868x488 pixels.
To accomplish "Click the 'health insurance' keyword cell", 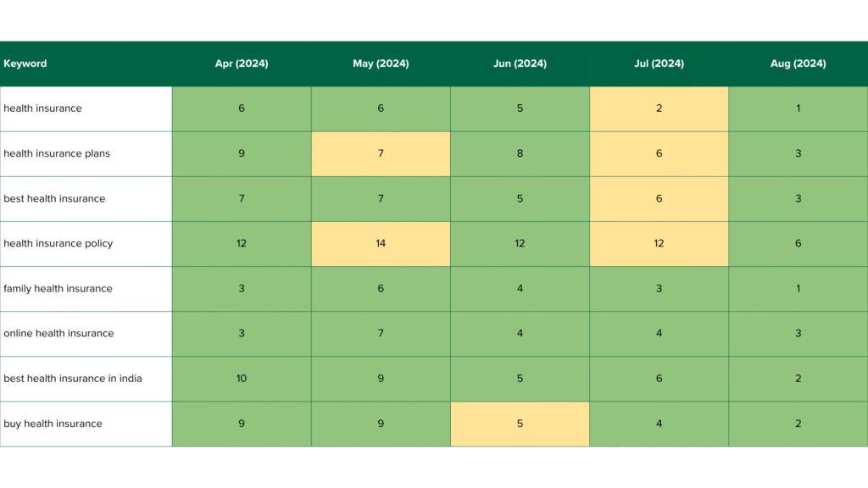I will pos(42,108).
